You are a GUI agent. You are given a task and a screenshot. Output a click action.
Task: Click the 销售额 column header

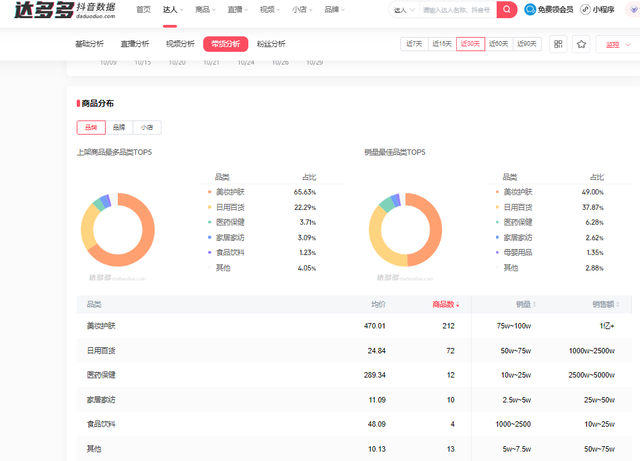(x=602, y=303)
